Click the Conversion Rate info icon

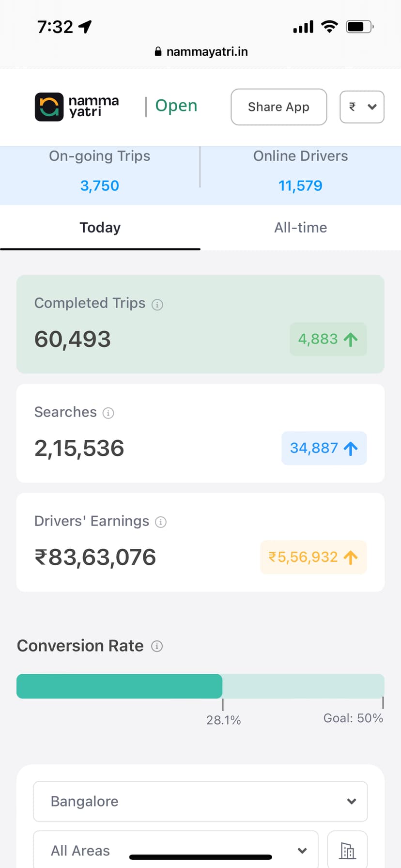[x=157, y=646]
